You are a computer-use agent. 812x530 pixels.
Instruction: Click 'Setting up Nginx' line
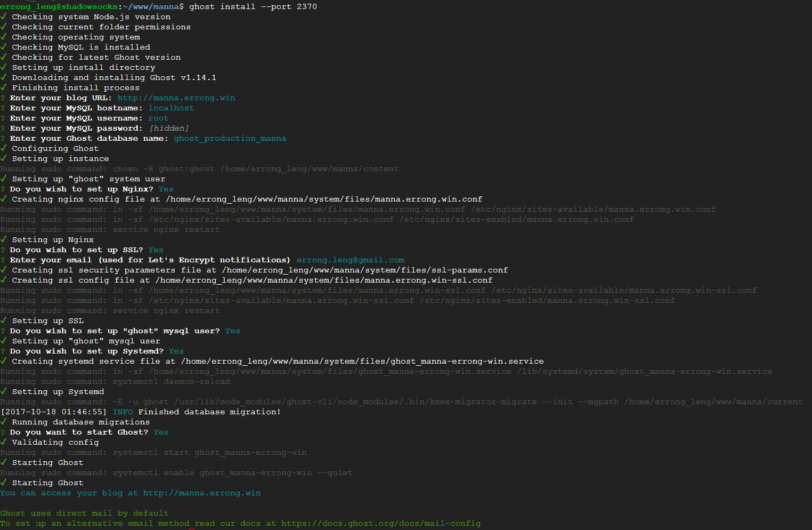[x=47, y=239]
